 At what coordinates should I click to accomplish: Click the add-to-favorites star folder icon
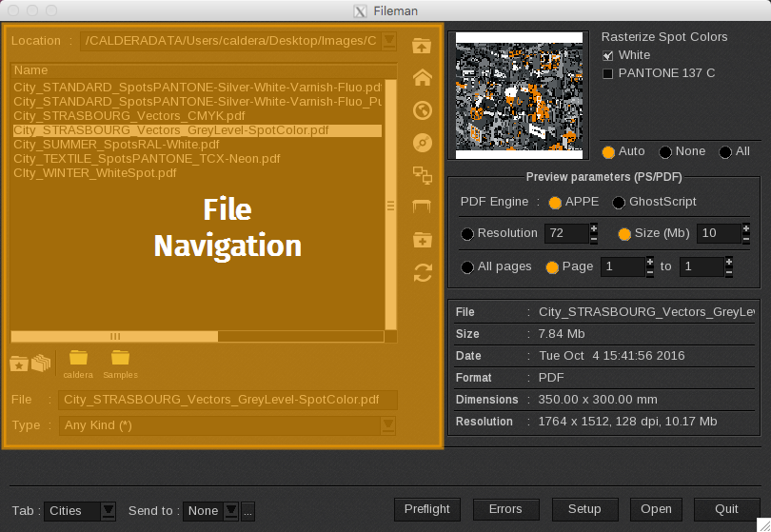coord(18,363)
